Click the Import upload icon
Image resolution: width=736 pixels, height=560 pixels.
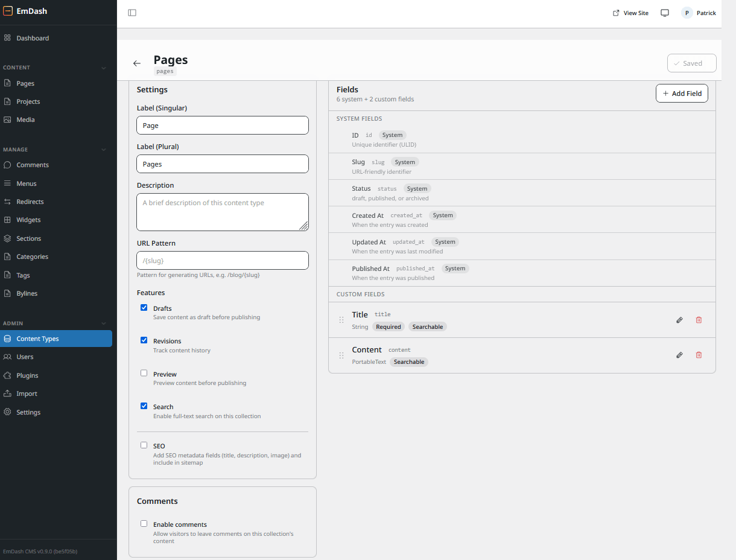7,393
